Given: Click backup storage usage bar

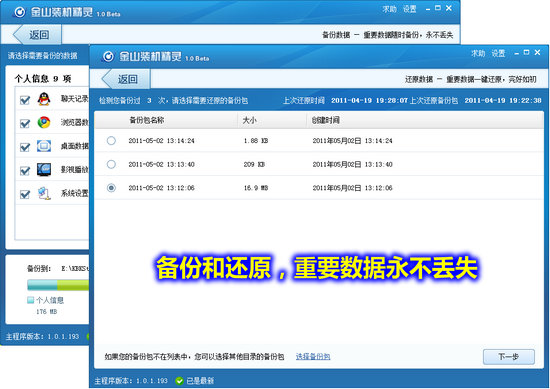Looking at the screenshot, I should [58, 285].
